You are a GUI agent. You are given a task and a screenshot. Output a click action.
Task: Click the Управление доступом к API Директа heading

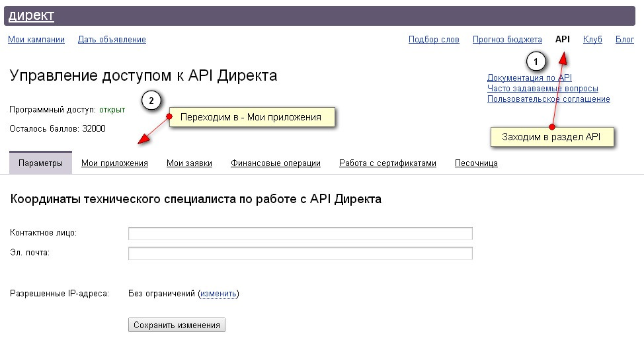143,75
